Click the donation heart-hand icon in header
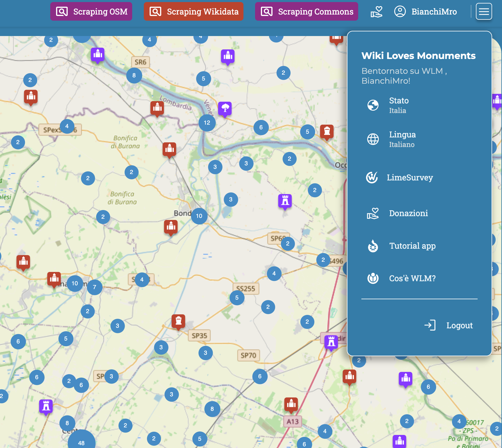Image resolution: width=502 pixels, height=448 pixels. coord(376,12)
